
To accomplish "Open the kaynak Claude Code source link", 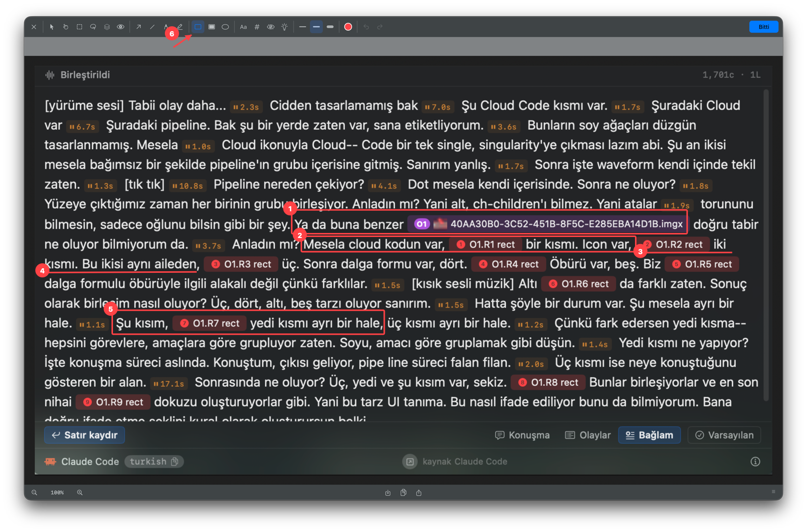I will point(455,462).
